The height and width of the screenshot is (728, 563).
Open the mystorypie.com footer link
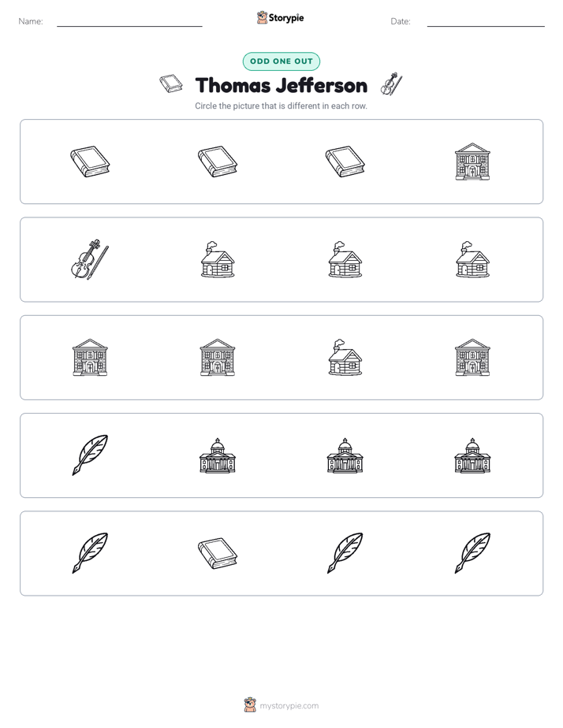coord(289,706)
